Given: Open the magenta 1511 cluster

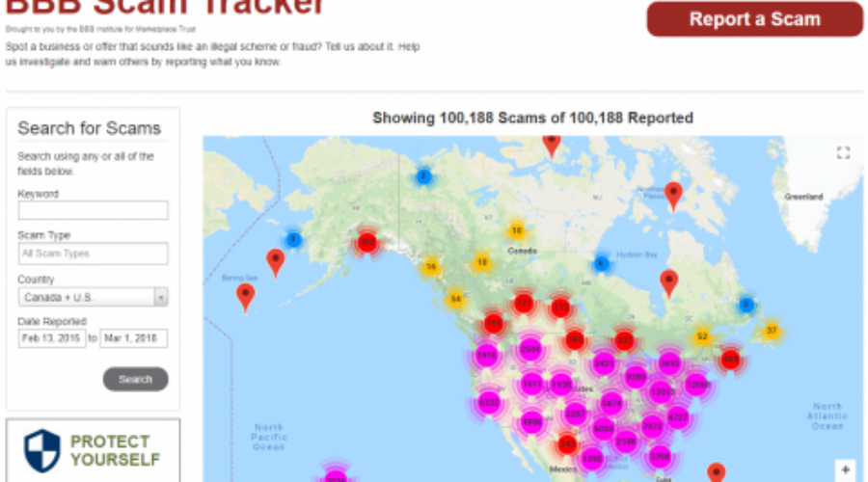Looking at the screenshot, I should (x=532, y=384).
